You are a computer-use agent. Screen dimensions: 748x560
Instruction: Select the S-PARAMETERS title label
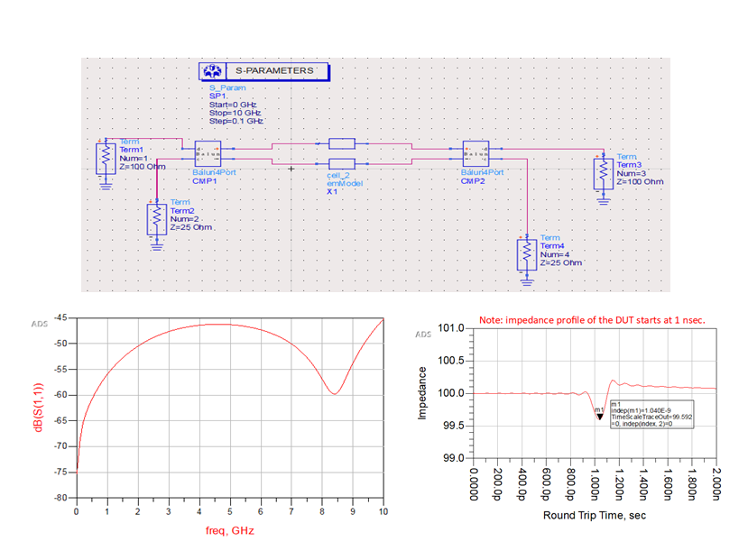275,70
